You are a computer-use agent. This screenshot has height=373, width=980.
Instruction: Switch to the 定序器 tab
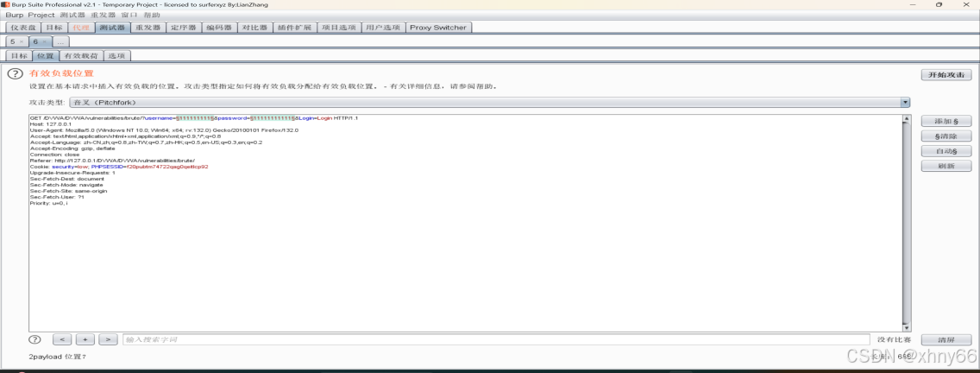[x=184, y=28]
